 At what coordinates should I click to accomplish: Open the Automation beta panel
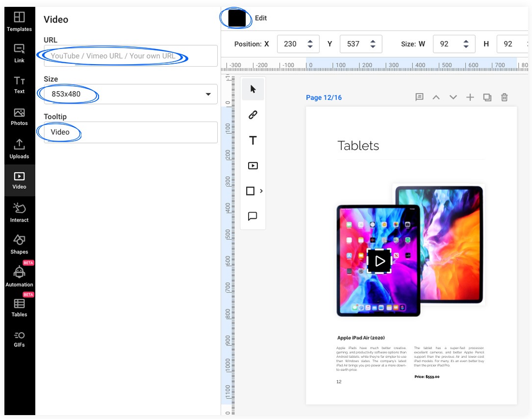[x=19, y=275]
